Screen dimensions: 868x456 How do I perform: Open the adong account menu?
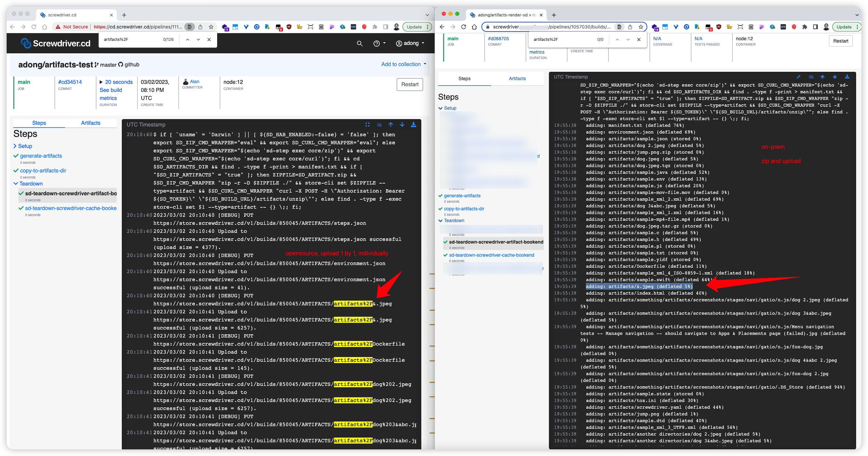pyautogui.click(x=410, y=43)
